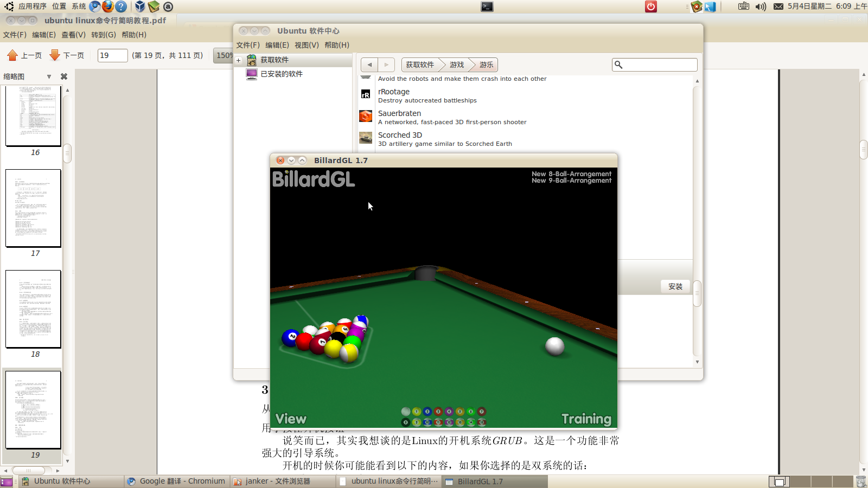Open the terminal icon in the top panel
The image size is (868, 488).
click(487, 7)
